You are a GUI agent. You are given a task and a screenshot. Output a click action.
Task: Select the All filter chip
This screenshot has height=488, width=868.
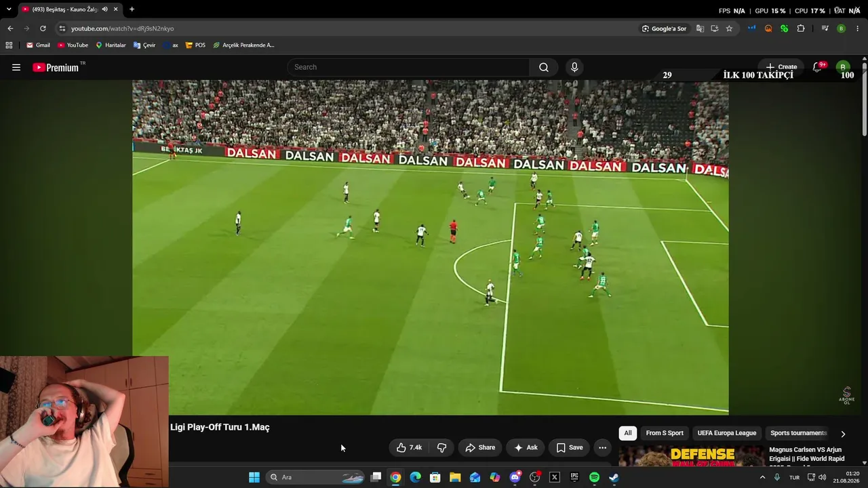[628, 433]
